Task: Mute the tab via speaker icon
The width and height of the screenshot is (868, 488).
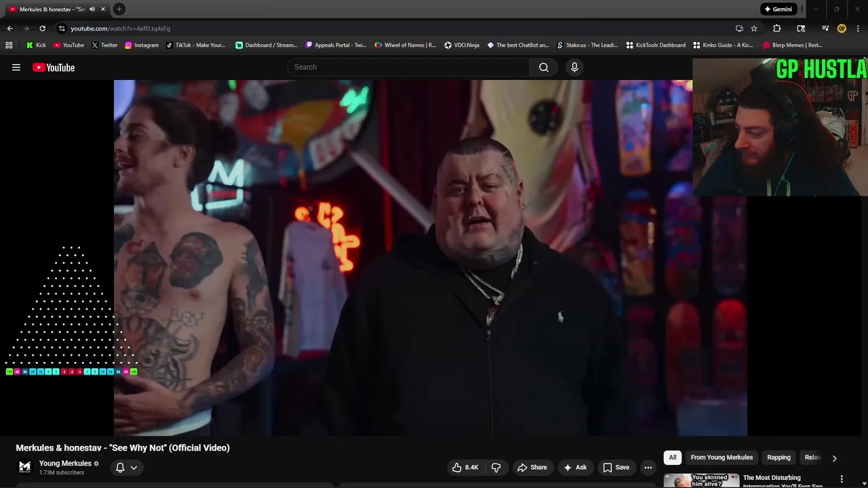Action: (x=92, y=9)
